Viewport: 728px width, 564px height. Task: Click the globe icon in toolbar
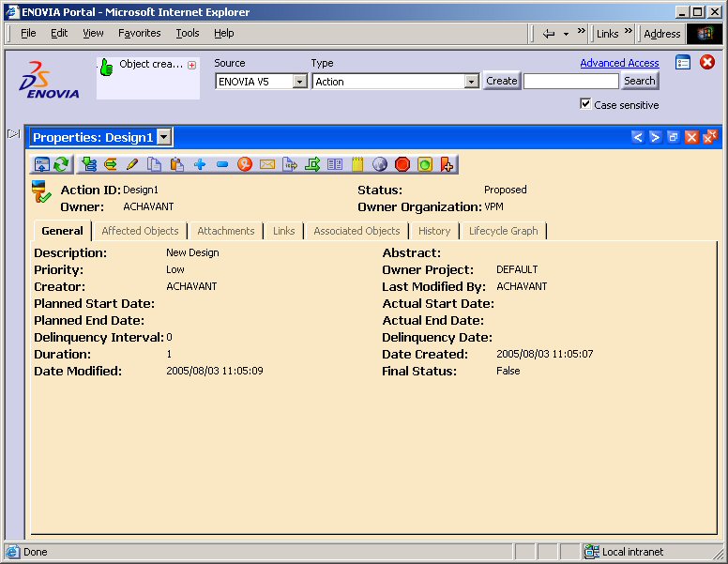(x=380, y=164)
